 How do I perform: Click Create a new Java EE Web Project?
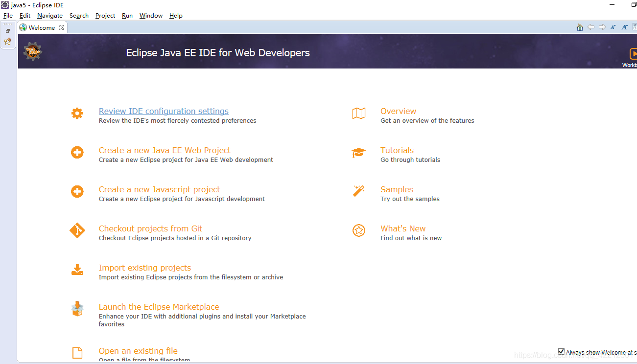click(x=165, y=150)
